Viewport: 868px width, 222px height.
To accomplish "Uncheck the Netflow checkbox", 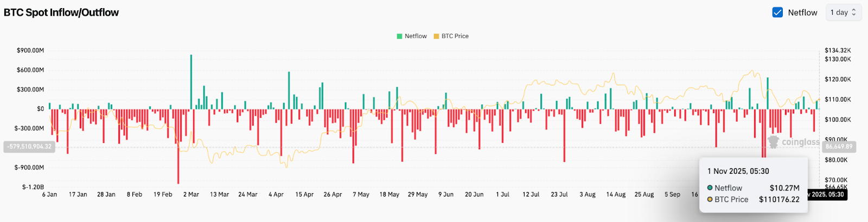I will [x=777, y=12].
